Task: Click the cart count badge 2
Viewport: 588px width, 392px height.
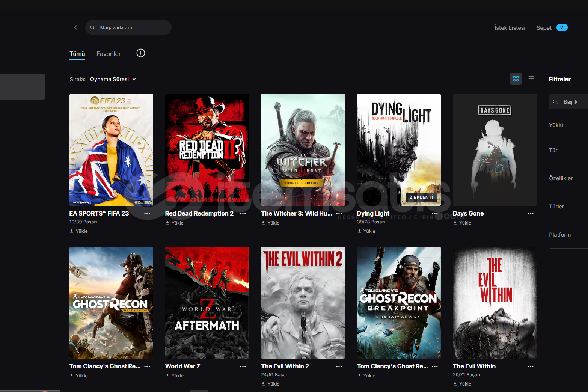Action: click(x=562, y=27)
